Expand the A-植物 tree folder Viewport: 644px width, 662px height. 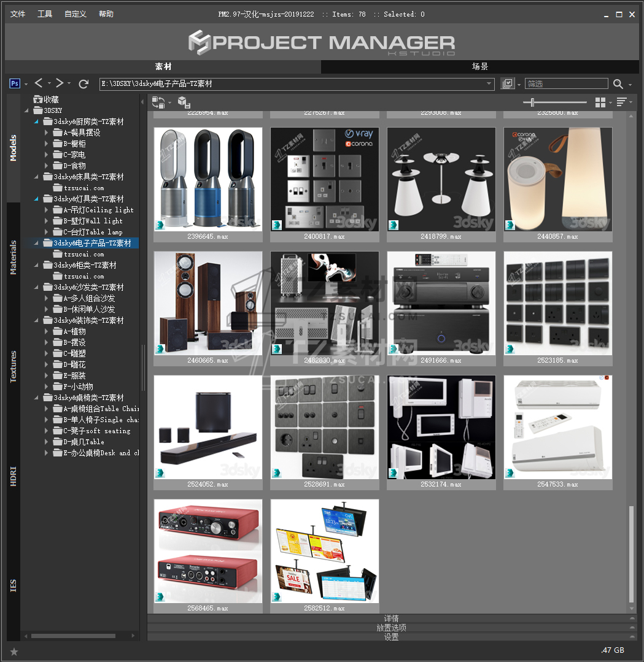click(x=47, y=331)
